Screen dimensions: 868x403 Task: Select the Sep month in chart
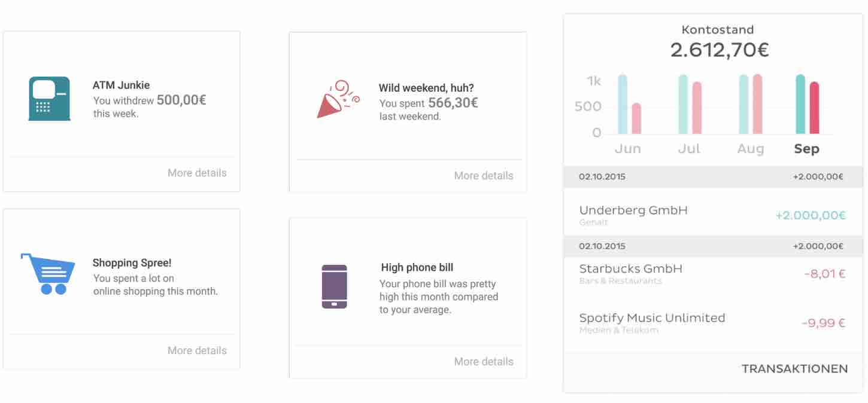click(x=806, y=149)
